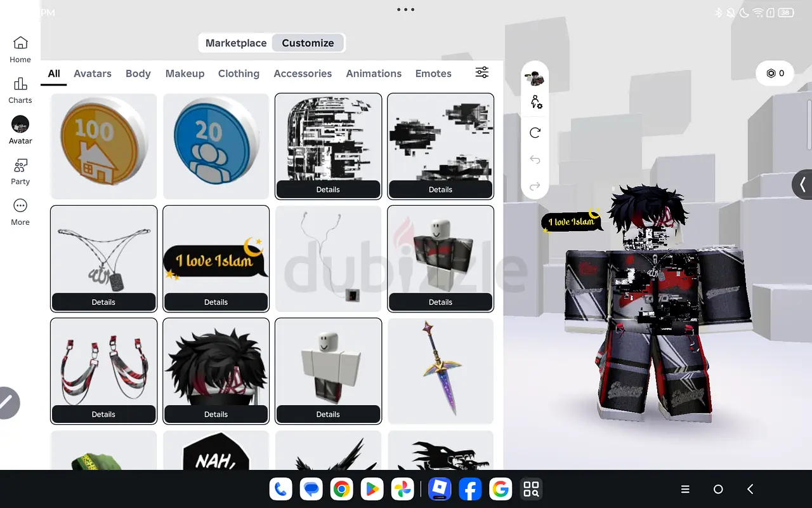
Task: Open Details for the scattered glitch patches item
Action: 440,189
